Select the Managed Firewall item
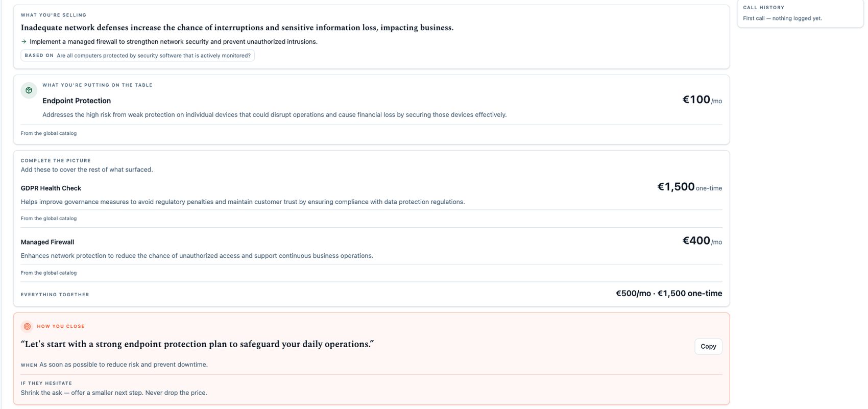 tap(47, 242)
